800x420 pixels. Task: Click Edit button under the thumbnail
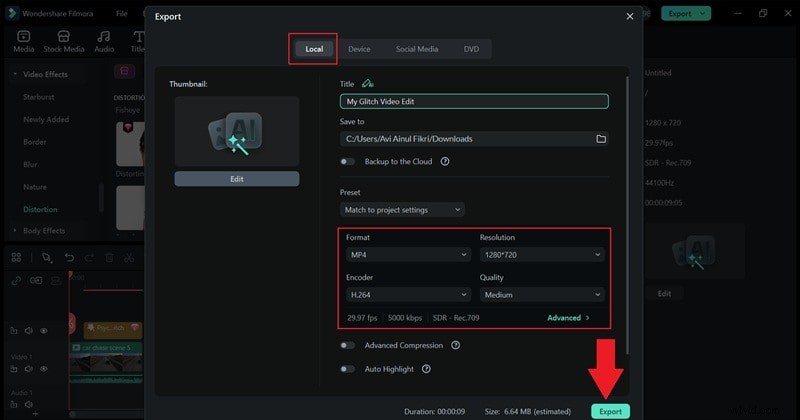point(236,179)
